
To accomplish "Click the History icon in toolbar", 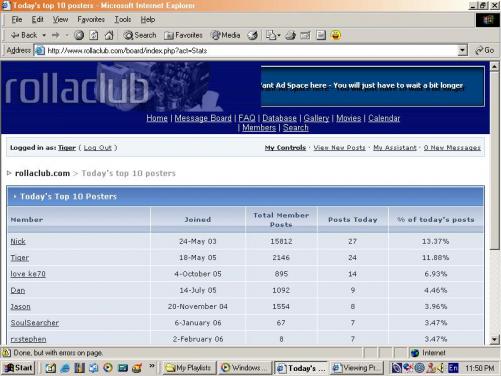I will tap(252, 35).
